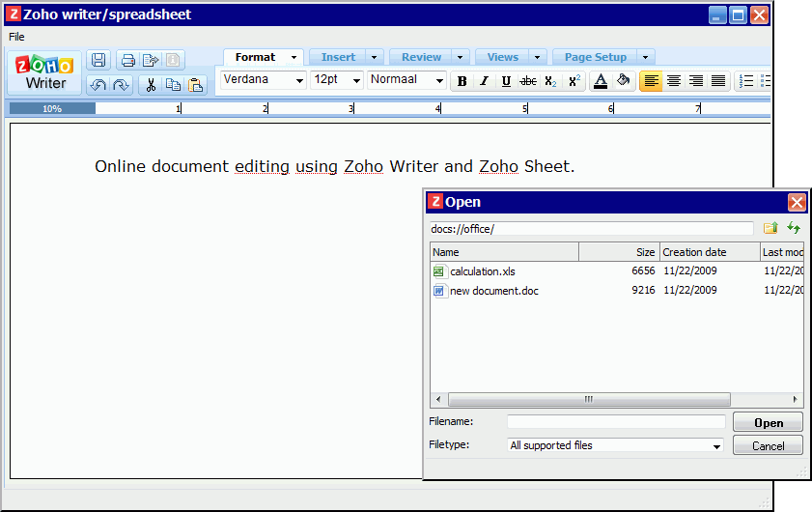Click the horizontal scrollbar thumb in file list
The width and height of the screenshot is (812, 512).
click(589, 400)
